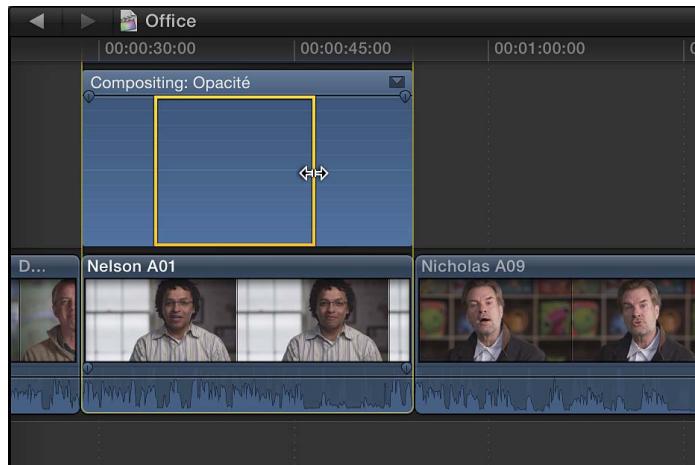Click Nicholas A09 first filmstrip thumbnail
Viewport: 695px width, 465px height.
point(496,320)
